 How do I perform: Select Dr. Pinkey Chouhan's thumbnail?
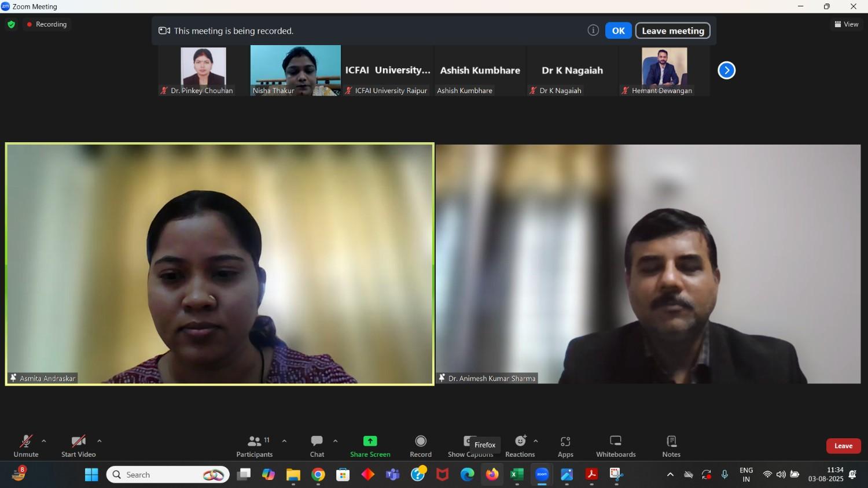click(204, 71)
